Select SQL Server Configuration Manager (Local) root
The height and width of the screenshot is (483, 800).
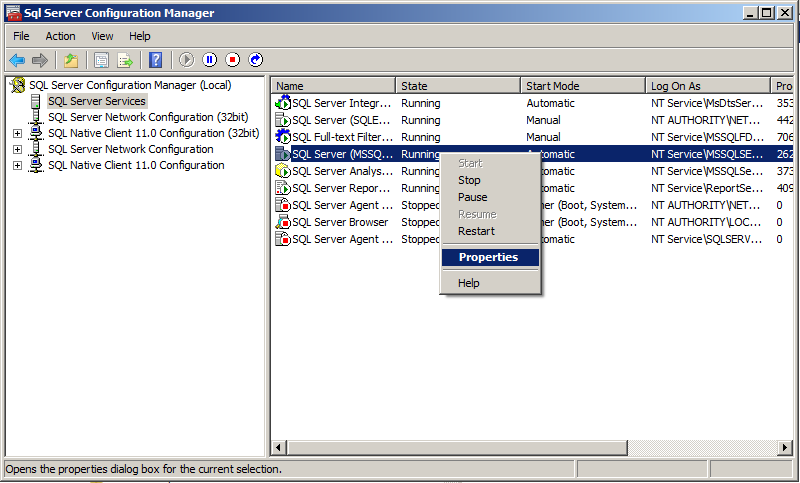[x=130, y=85]
